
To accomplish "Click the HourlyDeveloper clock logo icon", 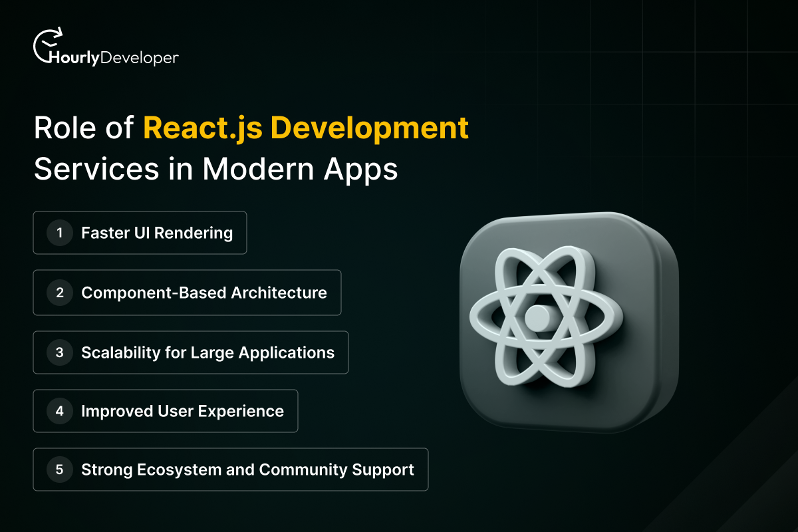I will 49,45.
